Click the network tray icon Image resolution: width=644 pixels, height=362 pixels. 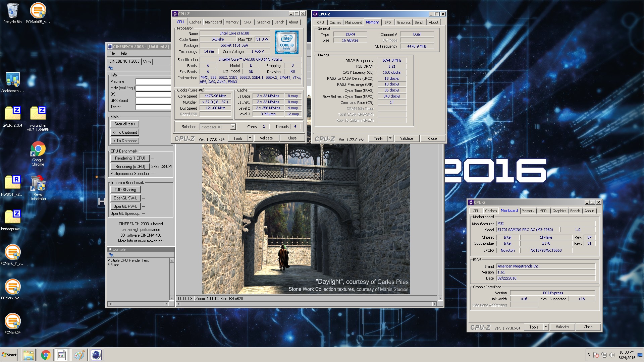(x=604, y=355)
